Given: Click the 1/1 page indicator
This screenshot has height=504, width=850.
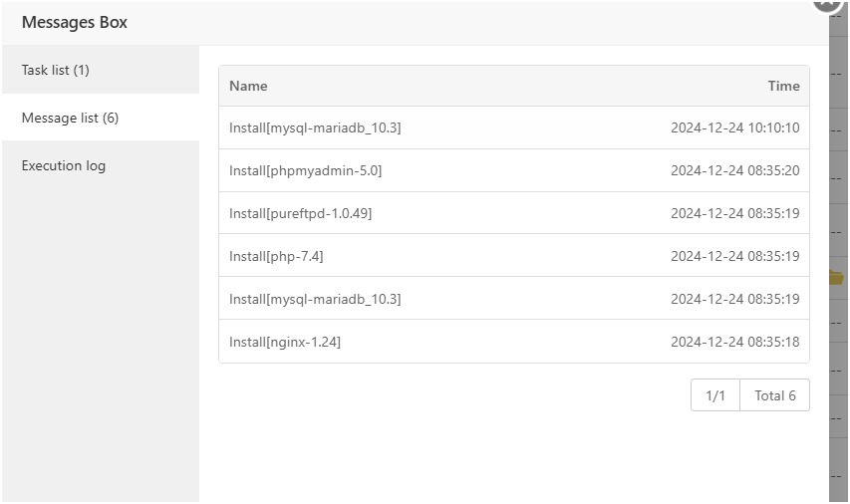Looking at the screenshot, I should (715, 395).
